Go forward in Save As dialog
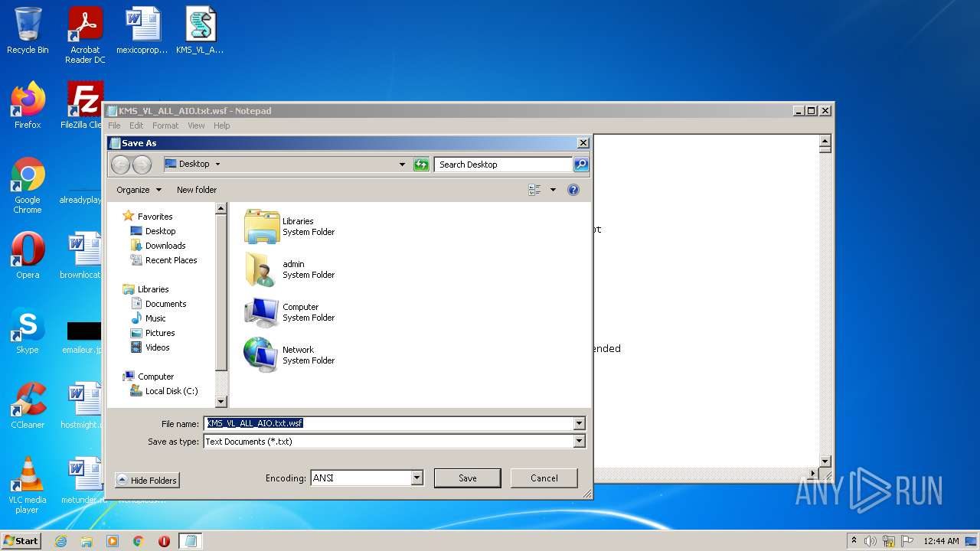The width and height of the screenshot is (980, 551). (x=142, y=165)
